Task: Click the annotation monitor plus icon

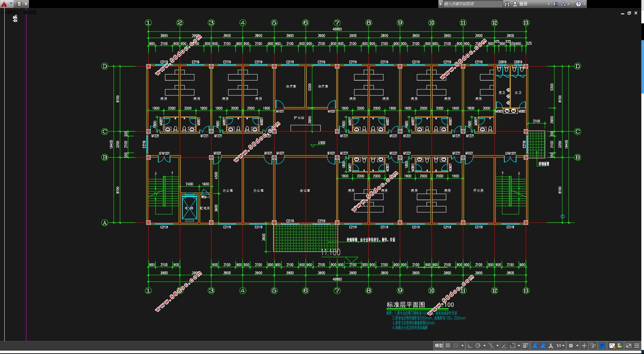Action: click(584, 346)
